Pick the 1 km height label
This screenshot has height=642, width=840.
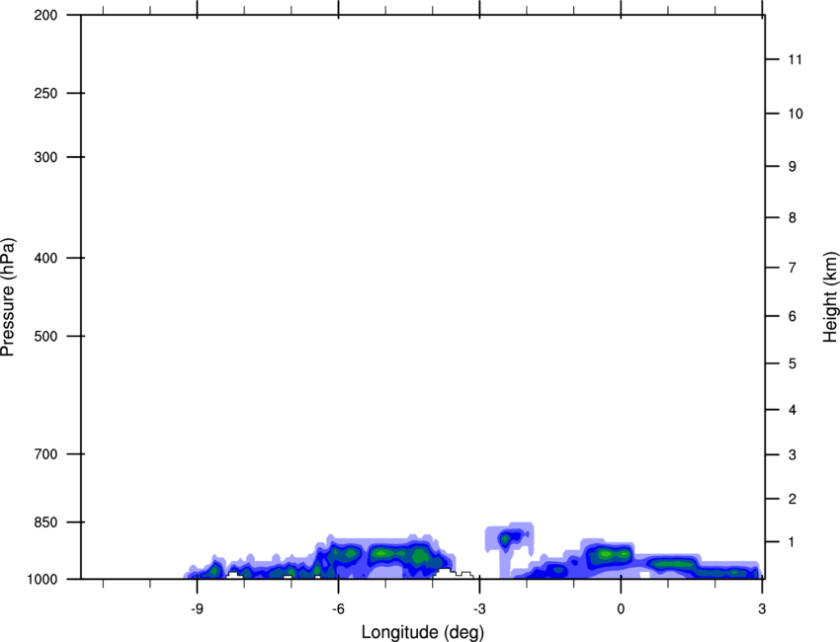click(793, 542)
